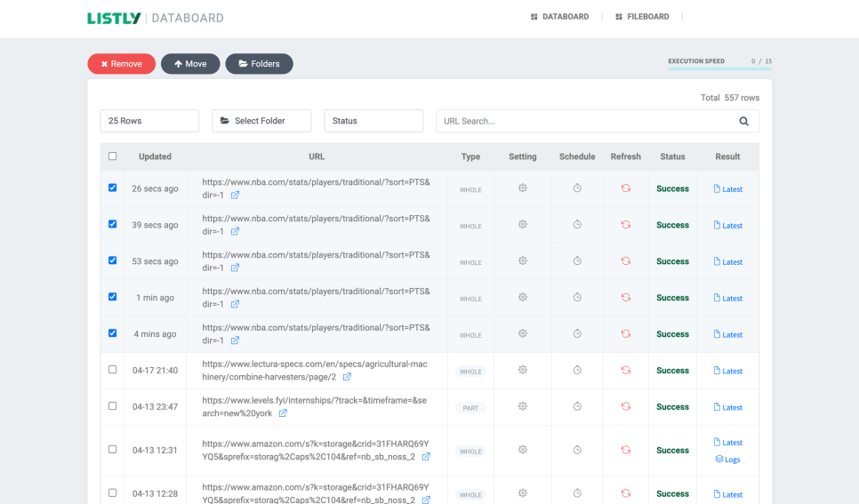Screen dimensions: 859x504
Task: Click the Move button
Action: click(190, 63)
